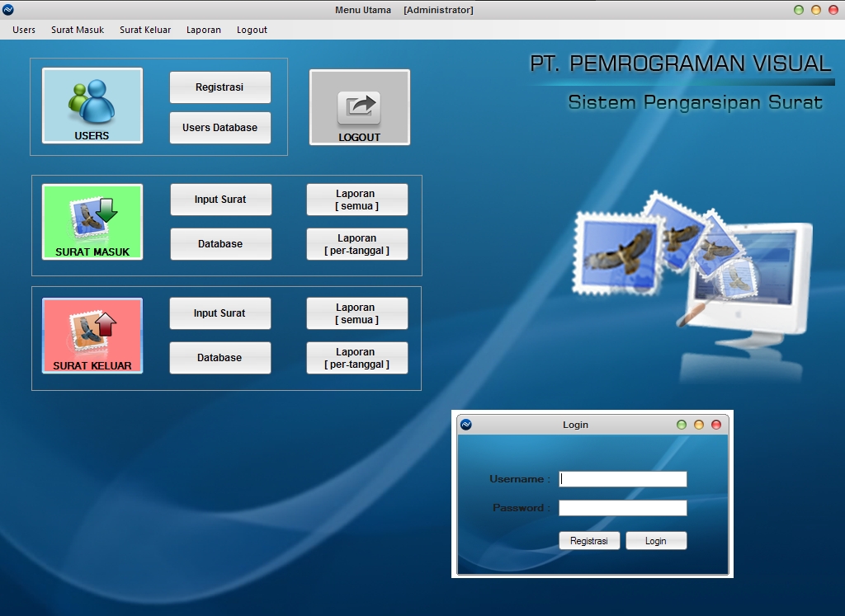The width and height of the screenshot is (845, 616).
Task: Click the Login window app icon
Action: point(466,425)
